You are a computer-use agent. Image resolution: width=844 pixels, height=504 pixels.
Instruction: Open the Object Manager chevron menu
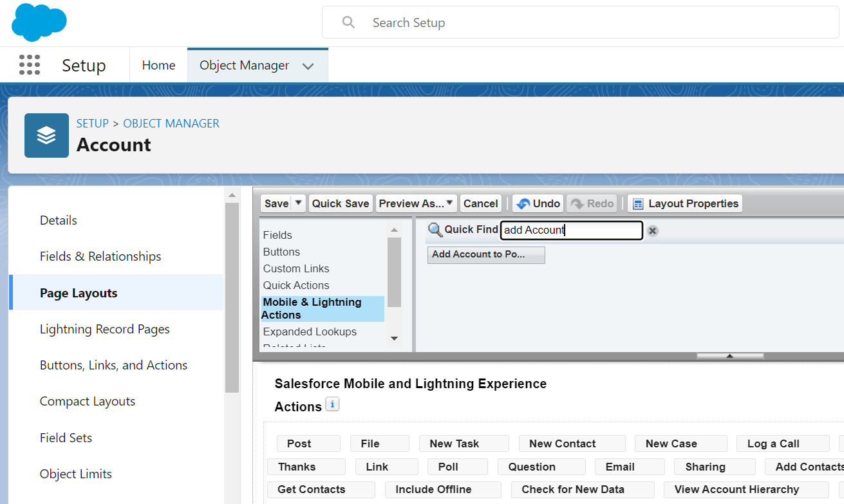(x=308, y=65)
